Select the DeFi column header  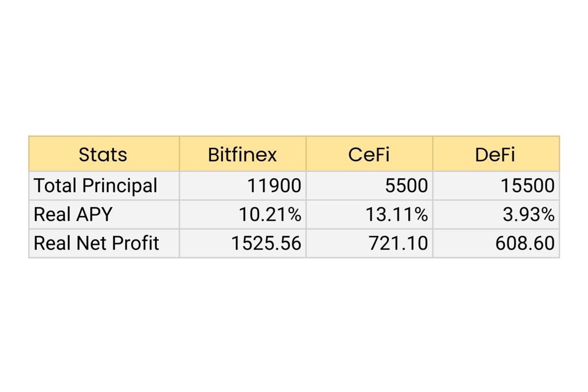point(495,154)
